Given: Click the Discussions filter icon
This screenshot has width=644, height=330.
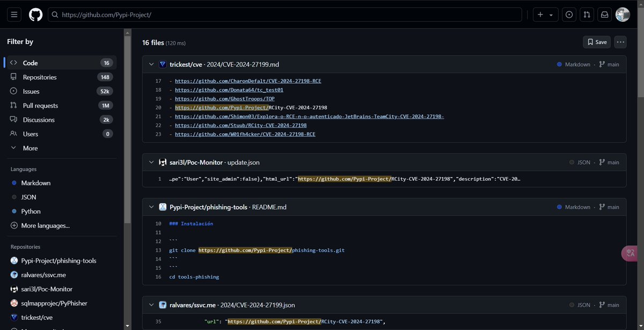Looking at the screenshot, I should click(x=13, y=120).
